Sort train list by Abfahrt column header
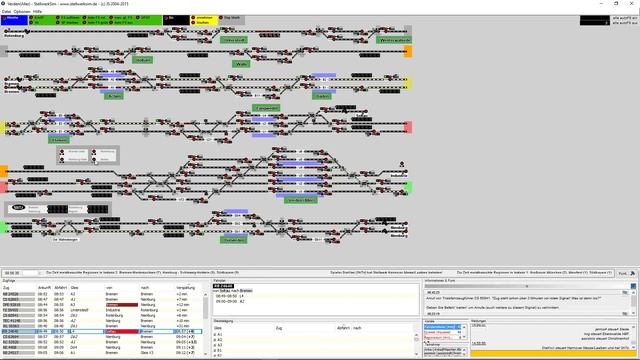Viewport: 640px width, 360px height. coord(60,288)
